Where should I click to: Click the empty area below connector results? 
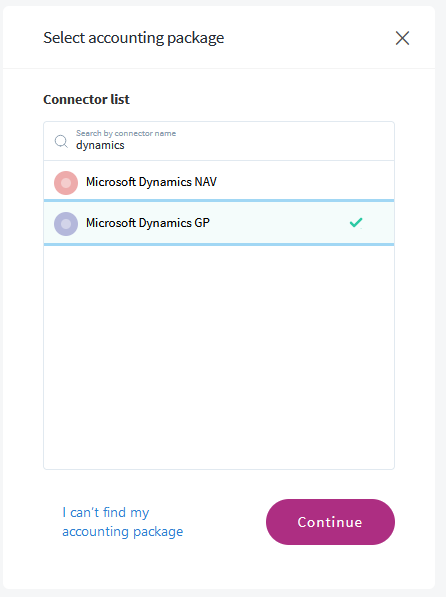coord(219,357)
